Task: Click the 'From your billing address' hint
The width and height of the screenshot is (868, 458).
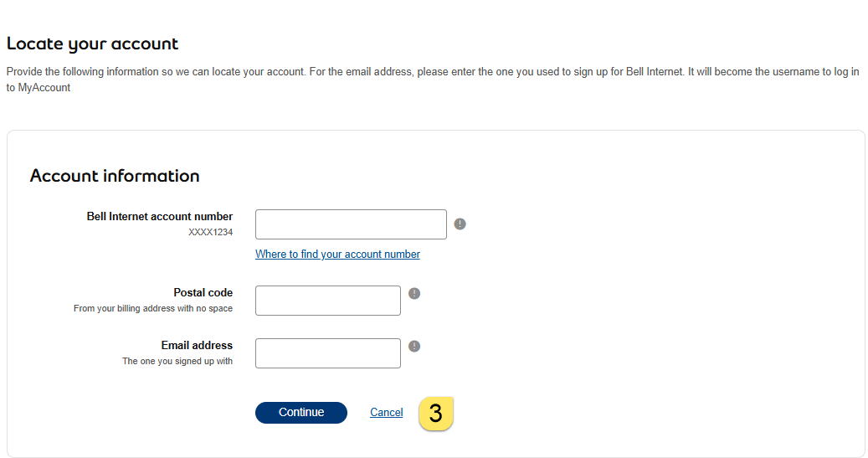Action: pos(153,308)
